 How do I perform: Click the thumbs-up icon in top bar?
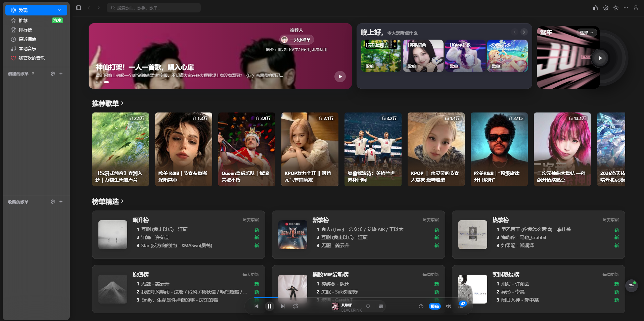tap(596, 8)
